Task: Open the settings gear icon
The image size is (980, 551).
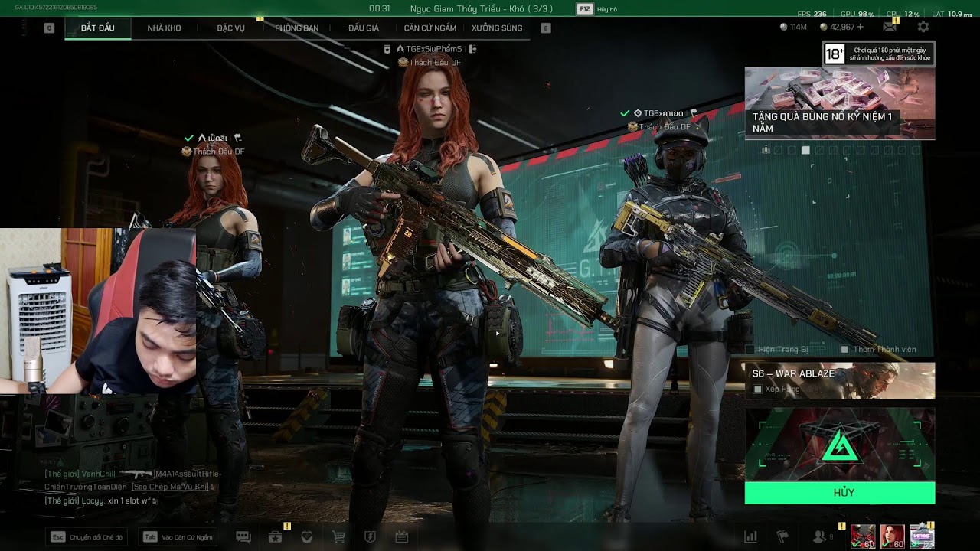Action: [923, 27]
